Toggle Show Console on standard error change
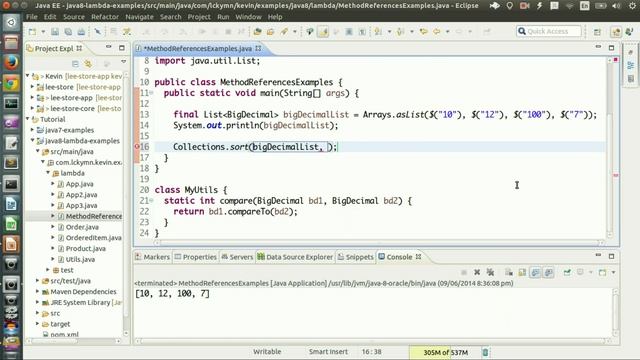Screen dimensions: 640x360 pos(549,272)
